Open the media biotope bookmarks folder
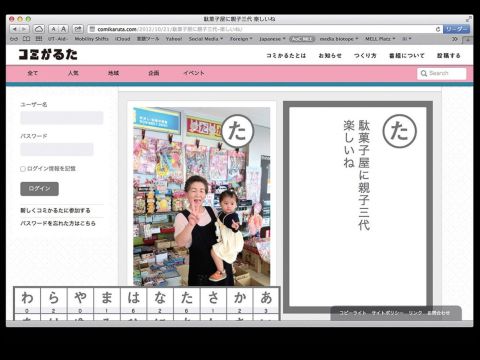480x360 pixels. (339, 39)
